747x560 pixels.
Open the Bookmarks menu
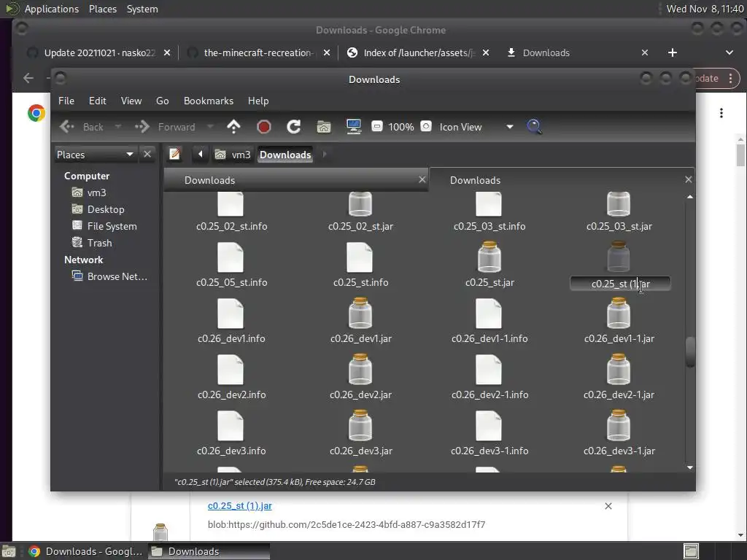pyautogui.click(x=208, y=101)
